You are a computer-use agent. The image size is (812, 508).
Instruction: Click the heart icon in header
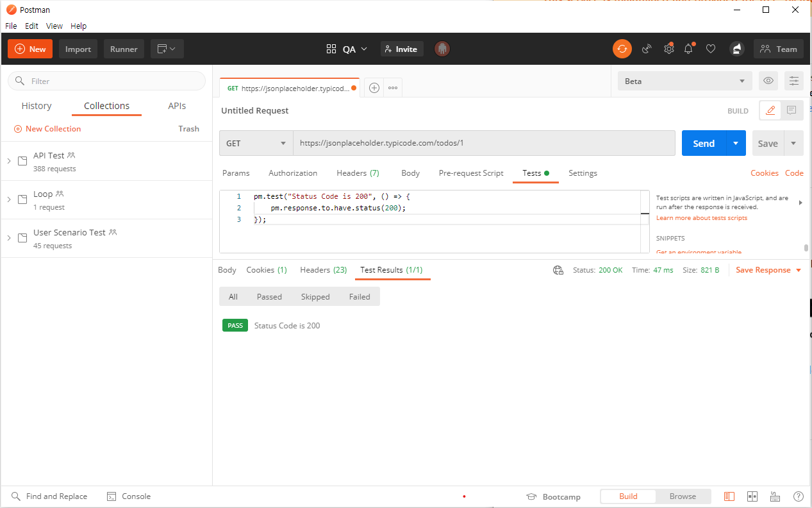point(711,49)
